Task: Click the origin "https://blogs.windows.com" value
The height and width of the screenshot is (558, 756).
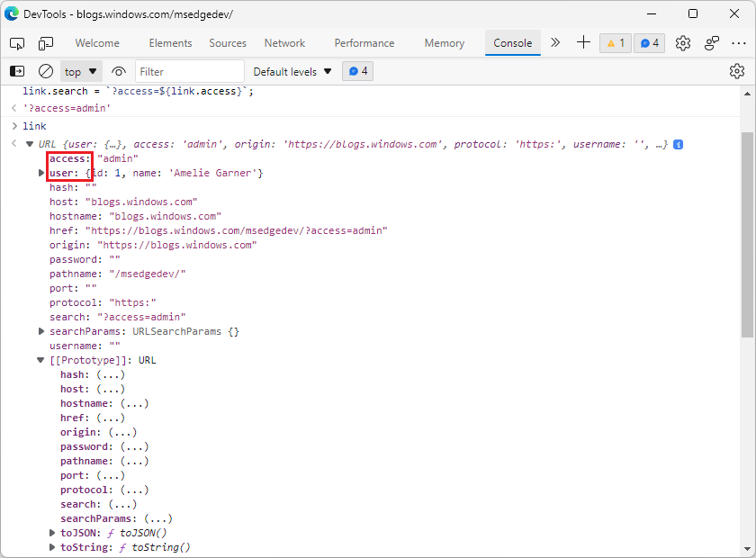Action: [177, 245]
